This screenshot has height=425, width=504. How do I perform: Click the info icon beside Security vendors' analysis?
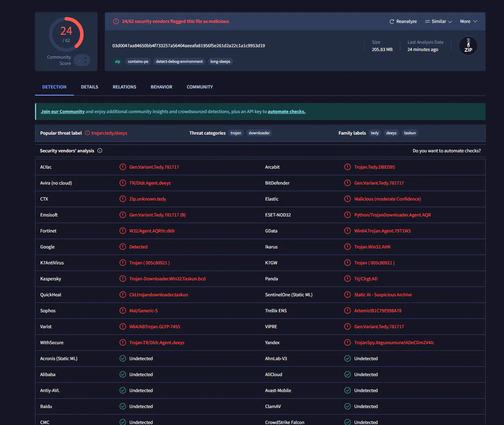point(100,151)
